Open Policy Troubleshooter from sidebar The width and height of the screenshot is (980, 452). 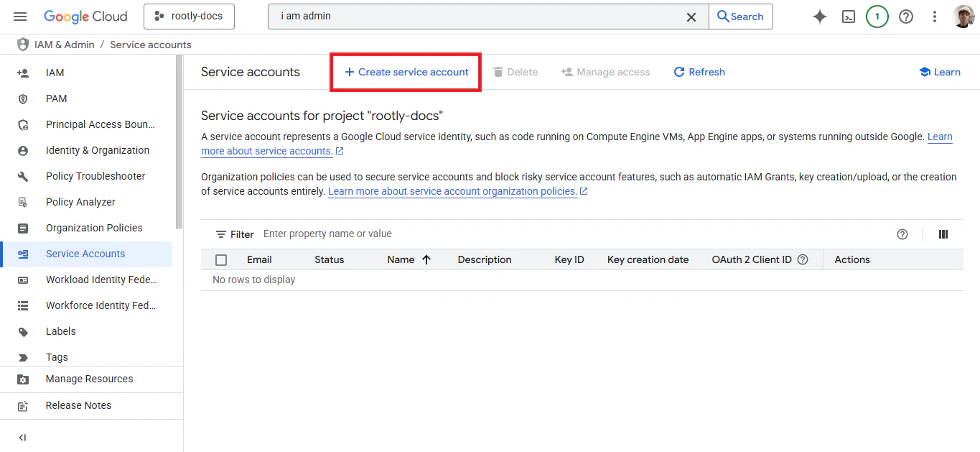[x=94, y=176]
